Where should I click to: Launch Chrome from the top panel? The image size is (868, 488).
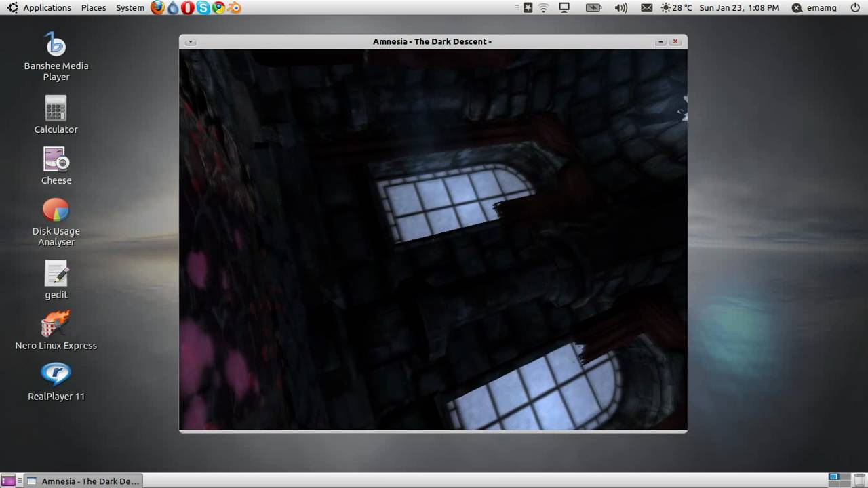click(x=218, y=7)
